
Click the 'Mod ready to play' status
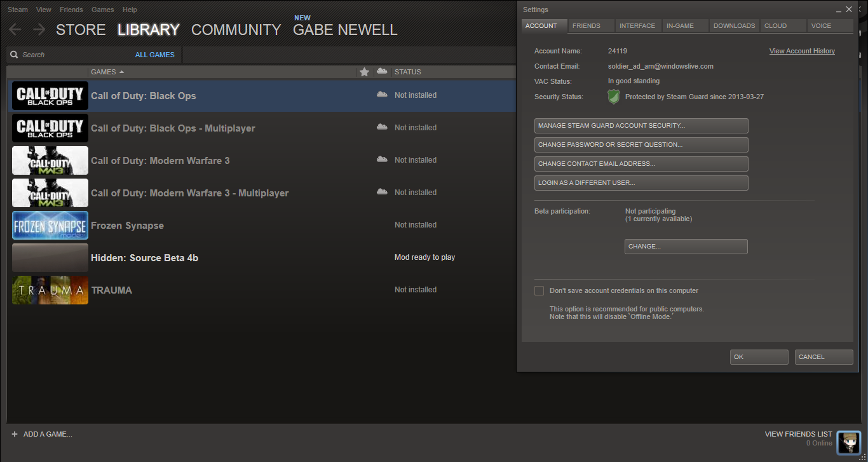click(x=424, y=257)
